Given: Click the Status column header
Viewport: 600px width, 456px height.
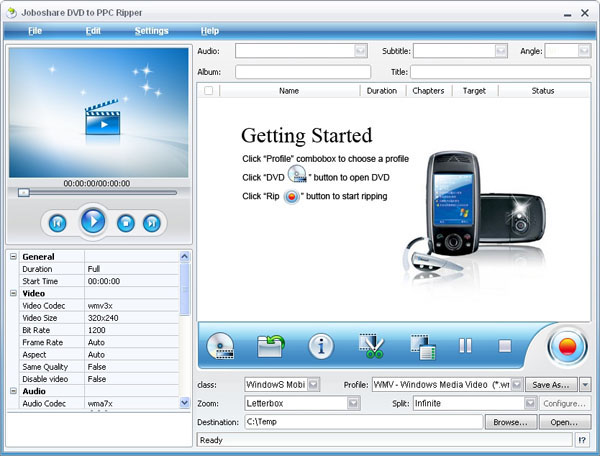Looking at the screenshot, I should 543,91.
